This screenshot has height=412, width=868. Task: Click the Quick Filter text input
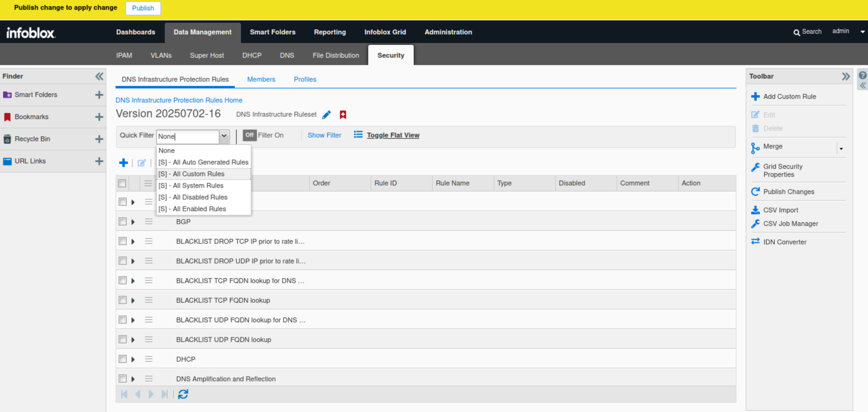188,136
